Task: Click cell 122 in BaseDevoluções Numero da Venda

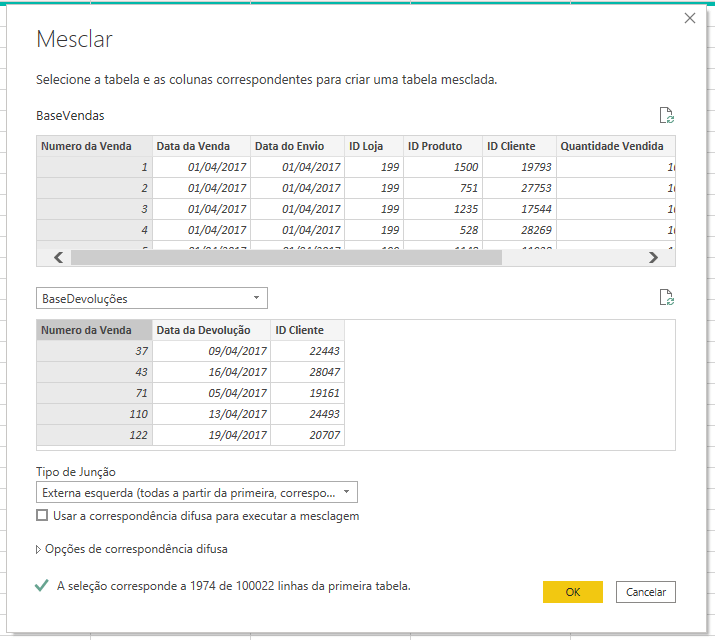Action: [94, 435]
